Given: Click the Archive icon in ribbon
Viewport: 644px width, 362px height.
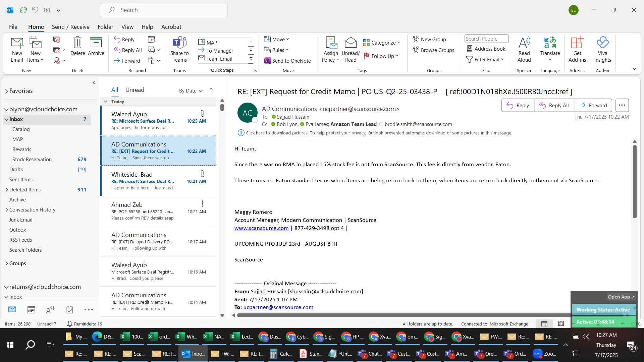Looking at the screenshot, I should coord(96,46).
